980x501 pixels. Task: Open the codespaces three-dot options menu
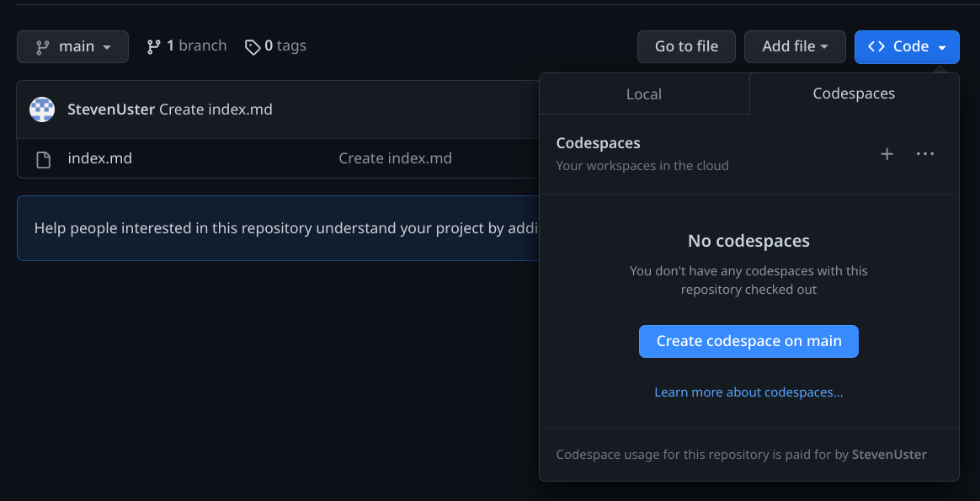tap(925, 154)
